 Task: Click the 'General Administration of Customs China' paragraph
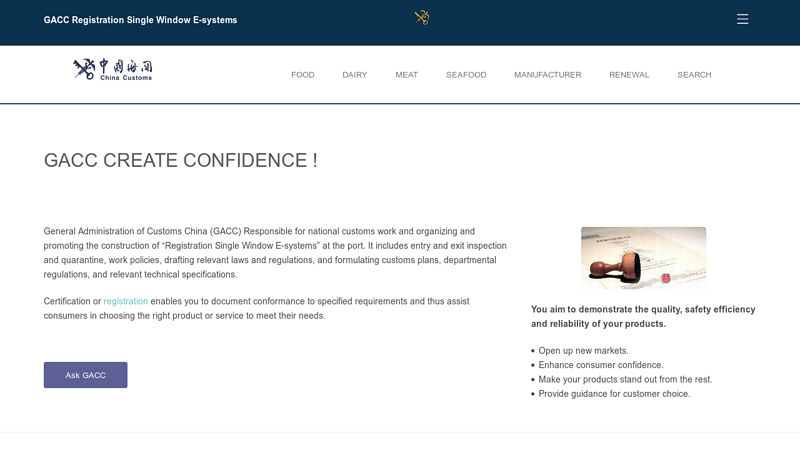(275, 253)
